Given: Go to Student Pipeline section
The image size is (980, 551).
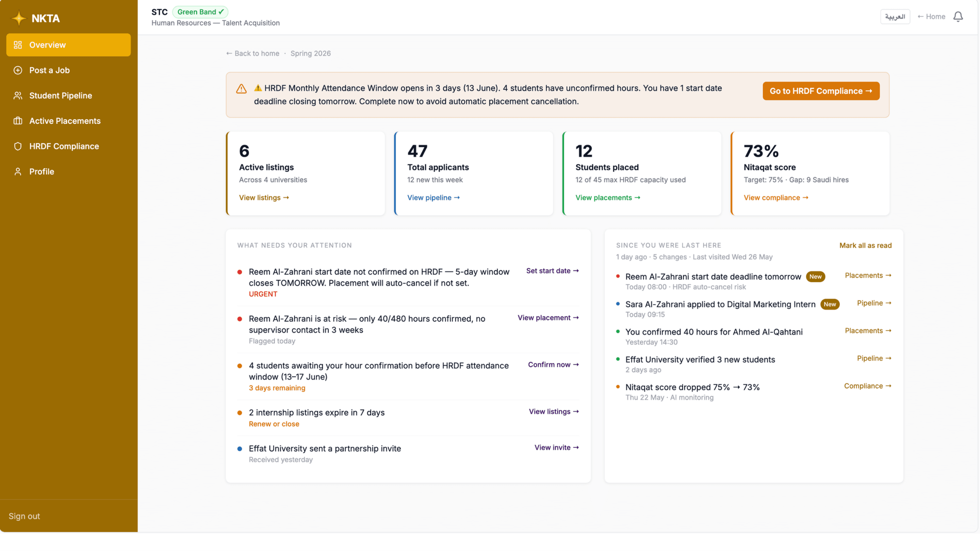Looking at the screenshot, I should click(x=69, y=95).
